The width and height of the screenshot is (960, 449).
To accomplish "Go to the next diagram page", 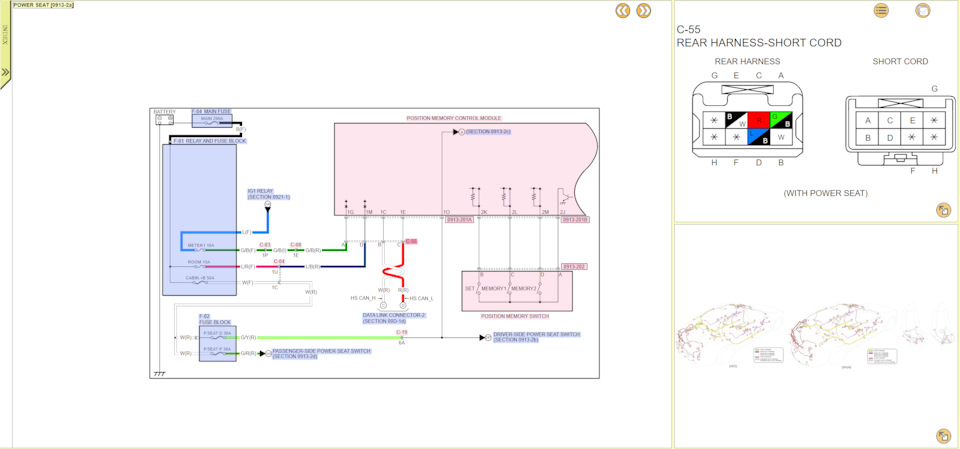I will (643, 10).
